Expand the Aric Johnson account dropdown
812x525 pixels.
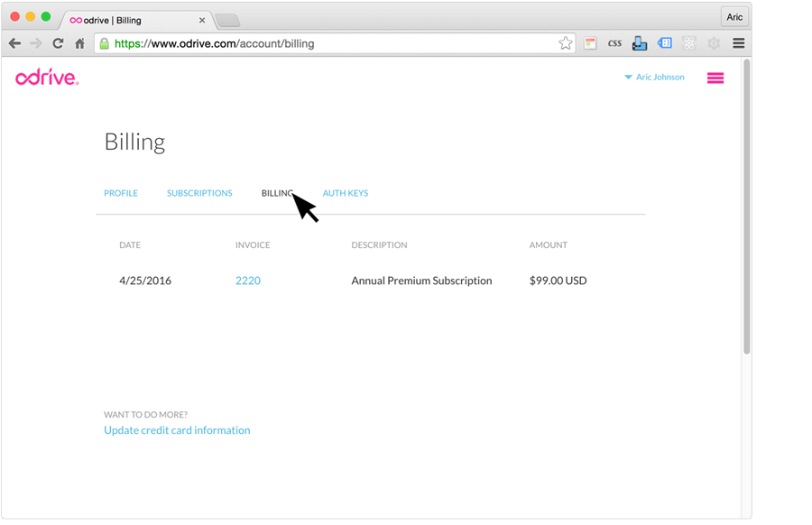point(655,78)
